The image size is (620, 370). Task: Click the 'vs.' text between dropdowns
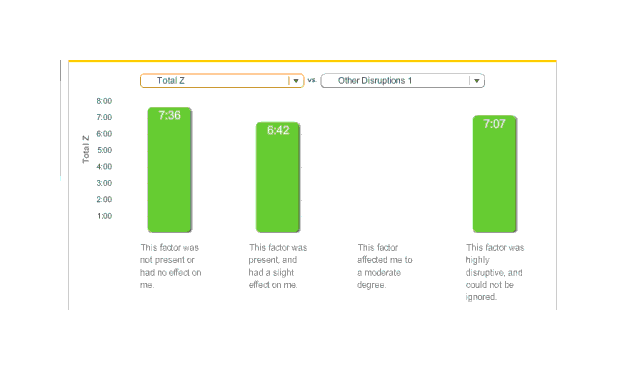312,80
